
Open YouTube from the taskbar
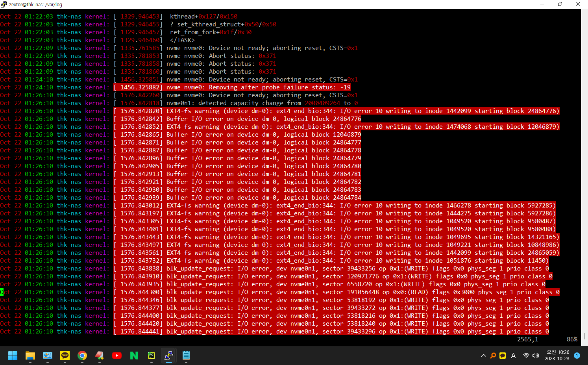point(117,356)
